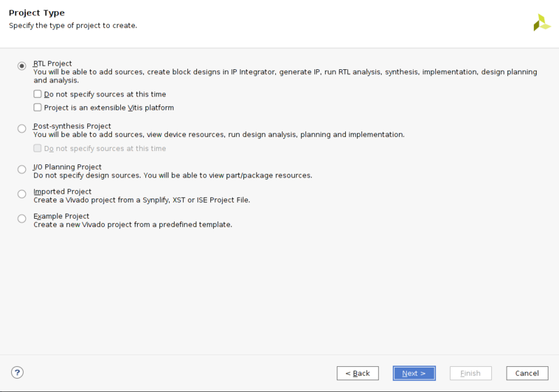Proceed with the Next button
The image size is (559, 392).
pos(414,373)
